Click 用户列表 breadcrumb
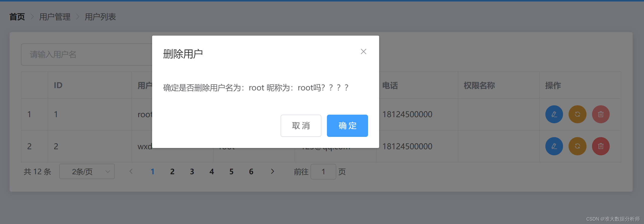The image size is (644, 224). (100, 17)
